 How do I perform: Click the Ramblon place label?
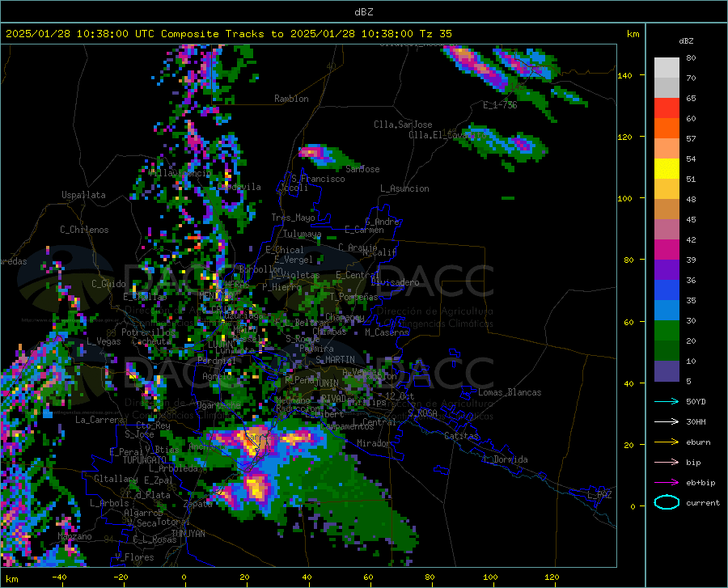[x=291, y=99]
